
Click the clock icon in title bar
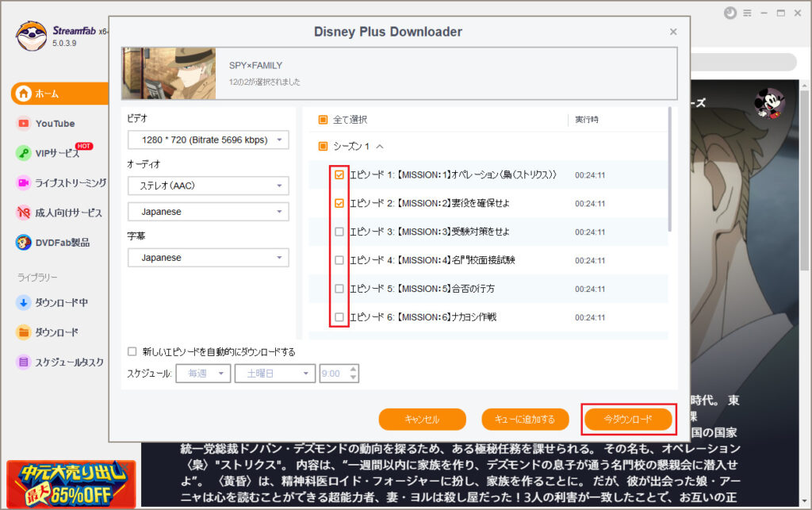coord(730,13)
